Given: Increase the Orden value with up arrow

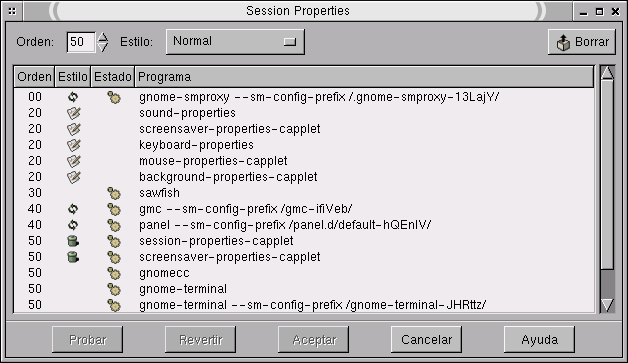Looking at the screenshot, I should [x=103, y=37].
